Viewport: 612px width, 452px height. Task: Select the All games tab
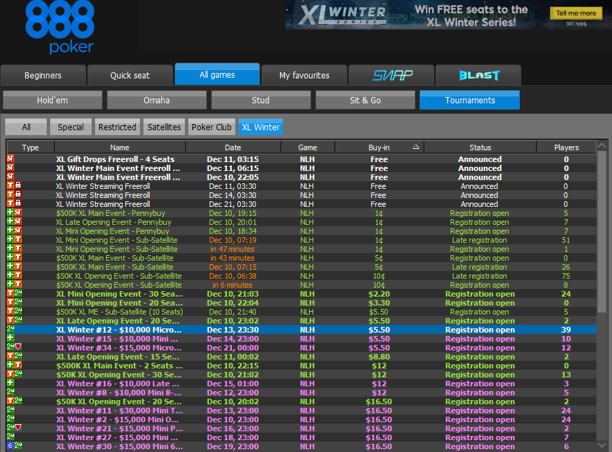coord(217,75)
